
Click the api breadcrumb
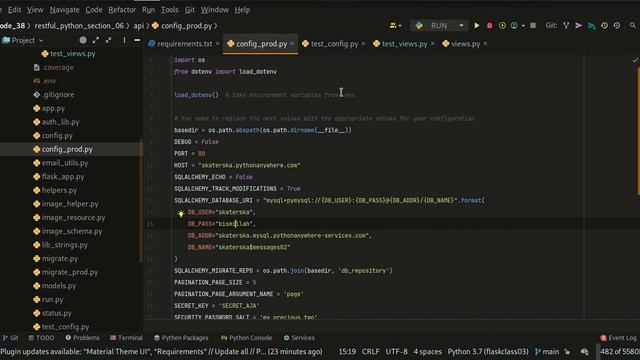(x=139, y=26)
